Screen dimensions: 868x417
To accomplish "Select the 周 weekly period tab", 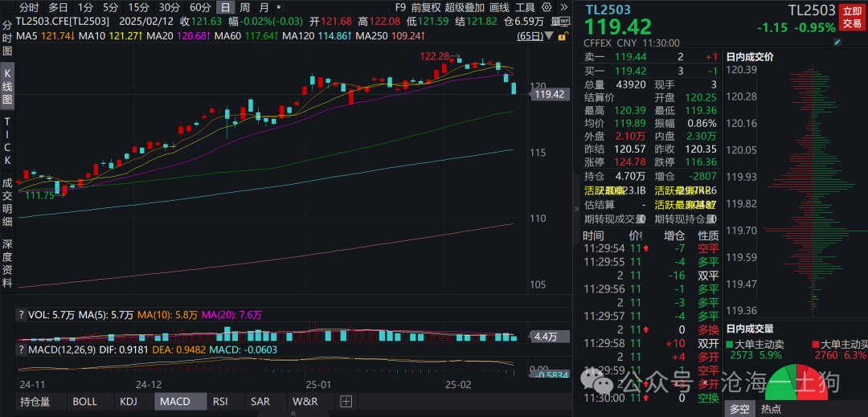I will 245,7.
